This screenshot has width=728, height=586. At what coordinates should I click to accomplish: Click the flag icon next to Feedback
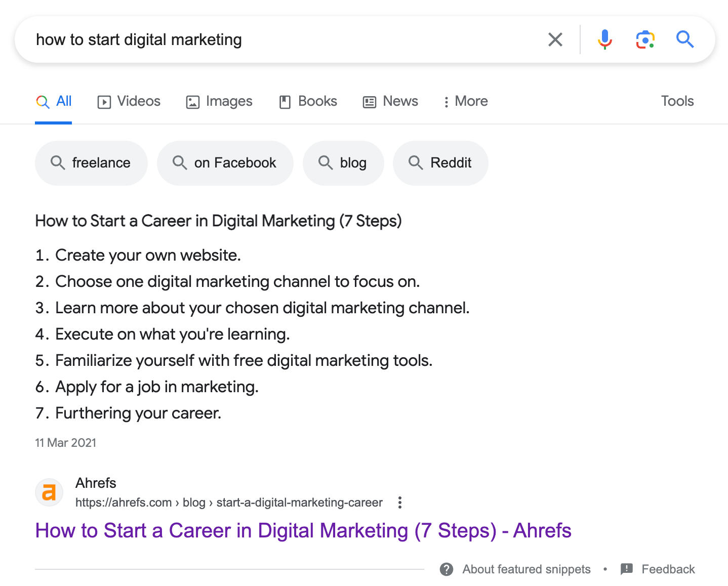point(627,569)
